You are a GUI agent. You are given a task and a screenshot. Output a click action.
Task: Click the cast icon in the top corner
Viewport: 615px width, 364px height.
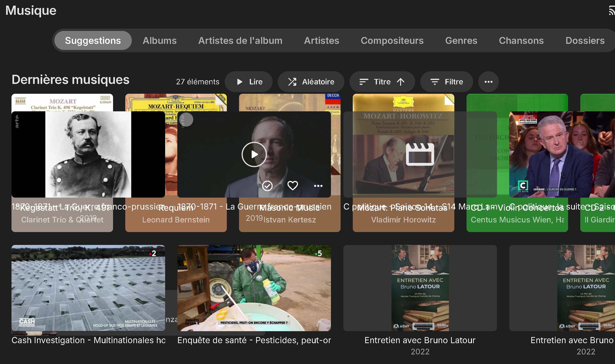612,11
